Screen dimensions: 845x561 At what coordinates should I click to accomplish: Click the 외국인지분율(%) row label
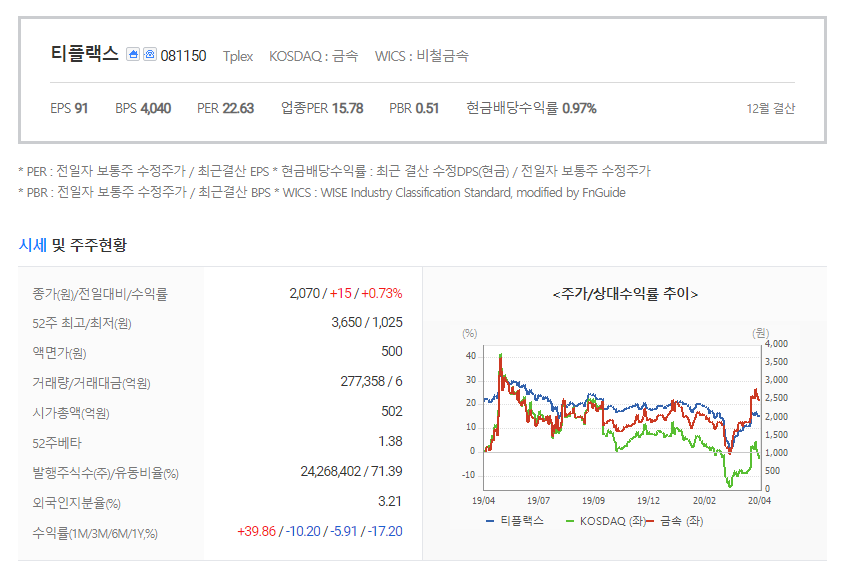pos(76,503)
